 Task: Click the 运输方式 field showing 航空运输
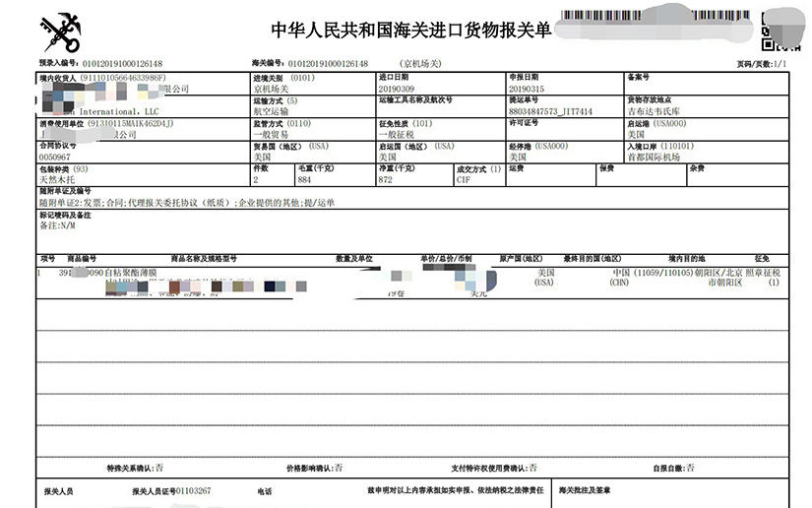[x=273, y=112]
